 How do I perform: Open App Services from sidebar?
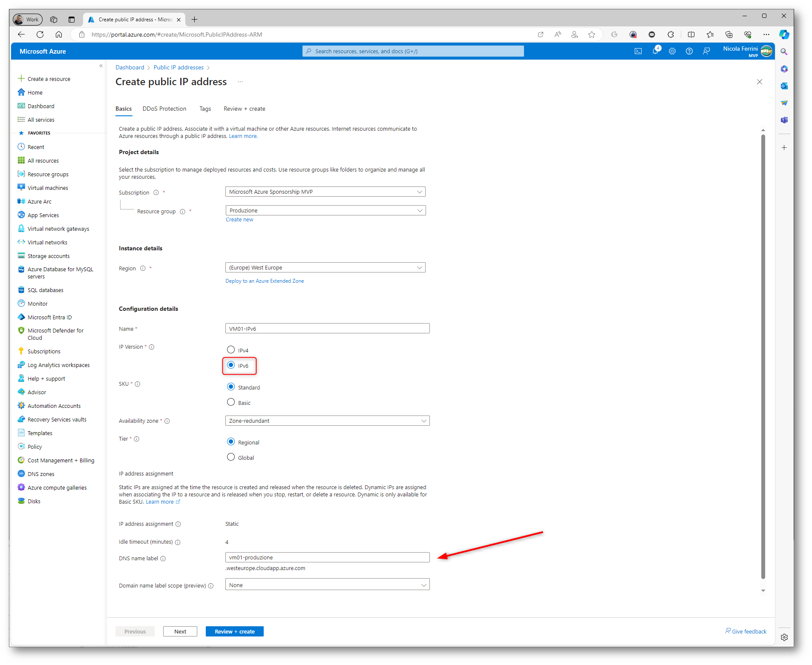point(43,215)
